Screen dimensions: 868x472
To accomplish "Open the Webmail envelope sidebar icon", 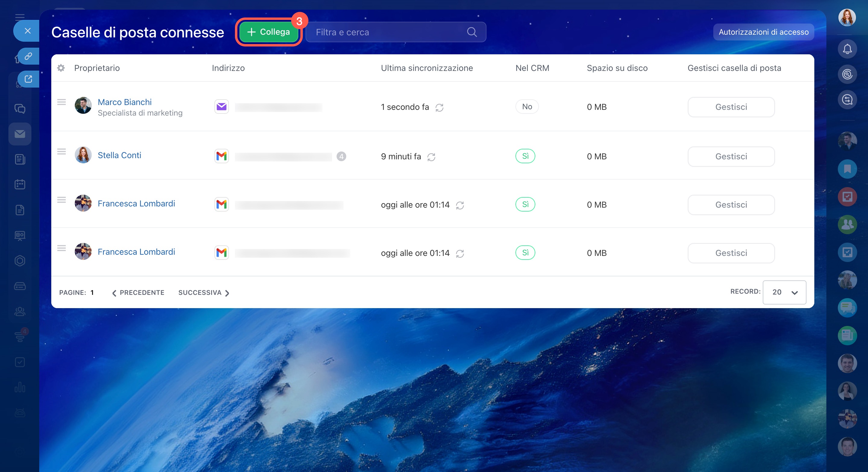I will click(20, 134).
